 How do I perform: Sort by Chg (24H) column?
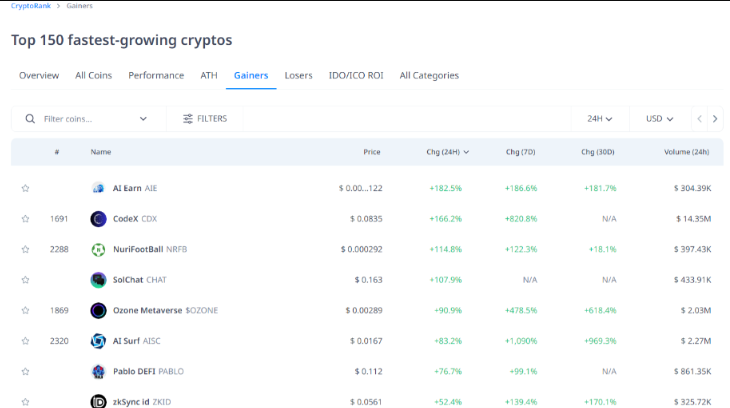point(447,152)
